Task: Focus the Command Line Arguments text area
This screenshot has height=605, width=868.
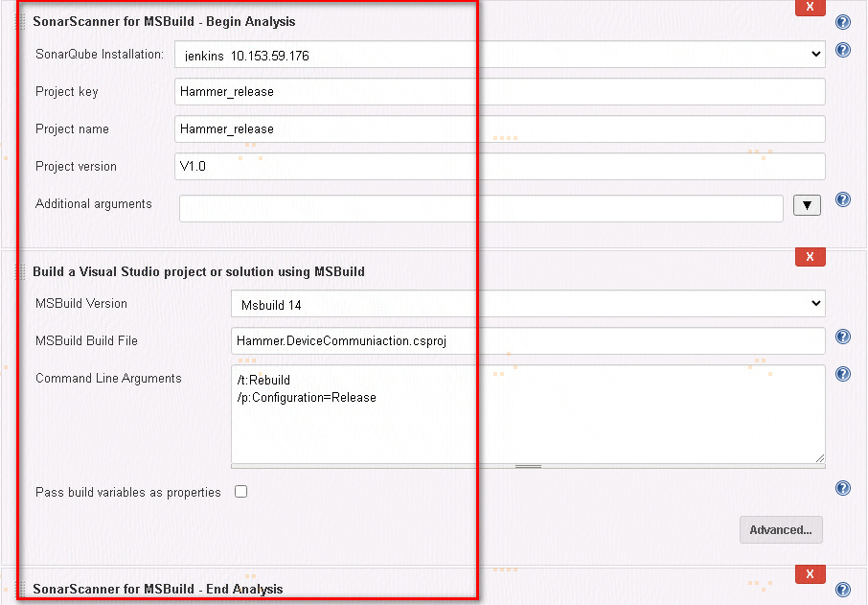Action: click(528, 414)
